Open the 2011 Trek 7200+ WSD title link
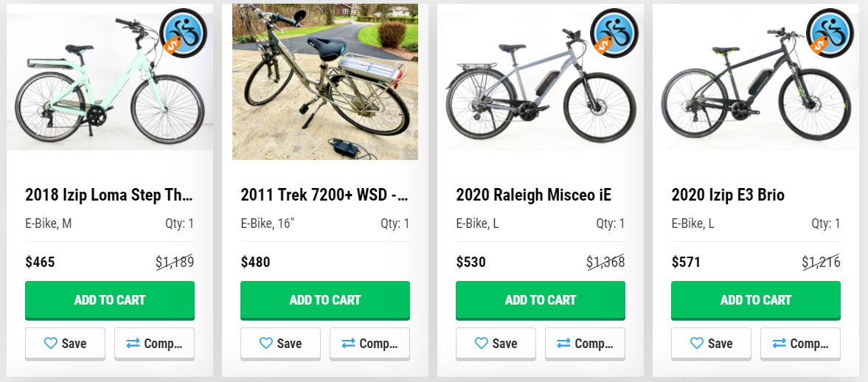The height and width of the screenshot is (382, 868). click(324, 195)
